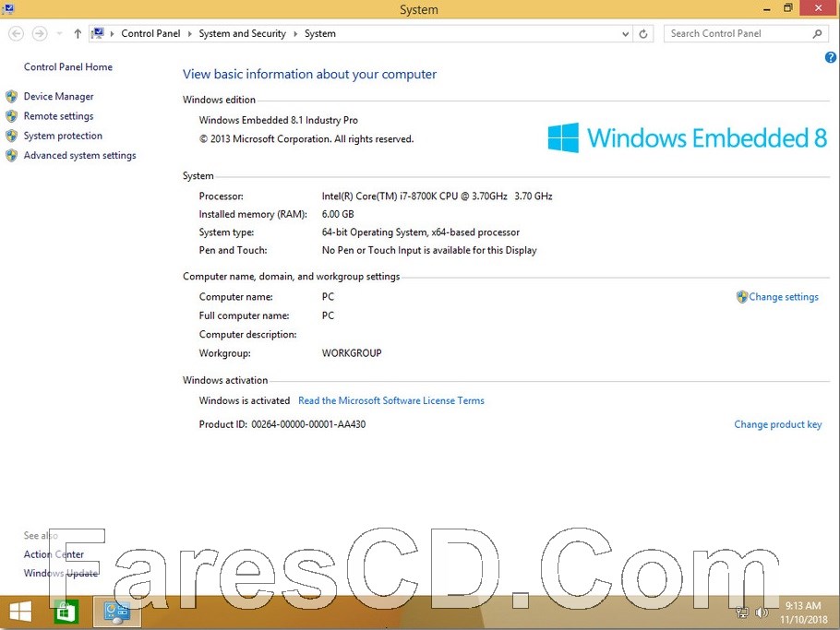Select Windows Embedded 8.1 Industry Pro text
The width and height of the screenshot is (840, 630).
(278, 121)
